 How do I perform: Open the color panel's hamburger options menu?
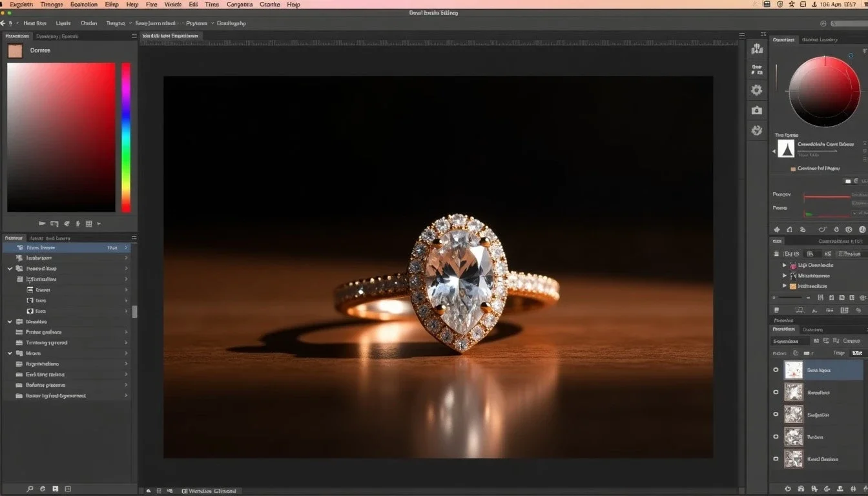[x=134, y=36]
